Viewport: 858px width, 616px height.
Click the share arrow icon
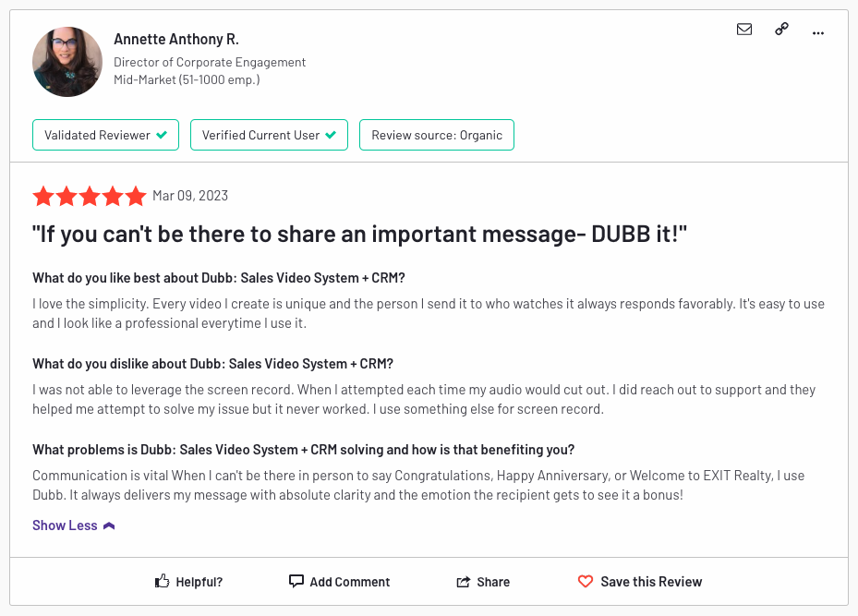tap(464, 582)
